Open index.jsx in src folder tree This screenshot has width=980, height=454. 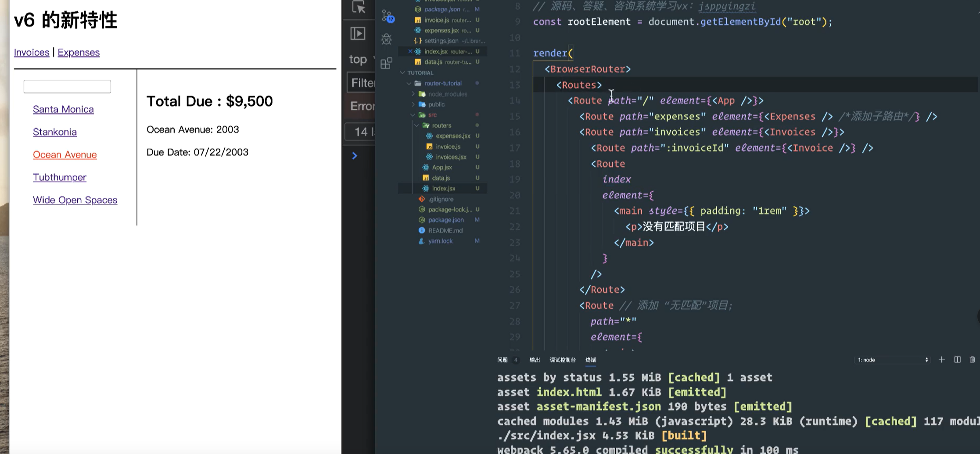tap(444, 189)
